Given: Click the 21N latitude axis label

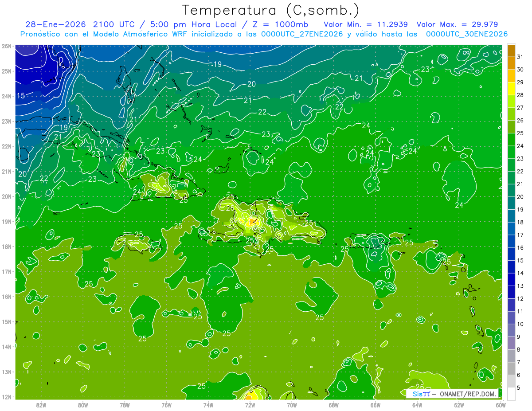Looking at the screenshot, I should (6, 171).
